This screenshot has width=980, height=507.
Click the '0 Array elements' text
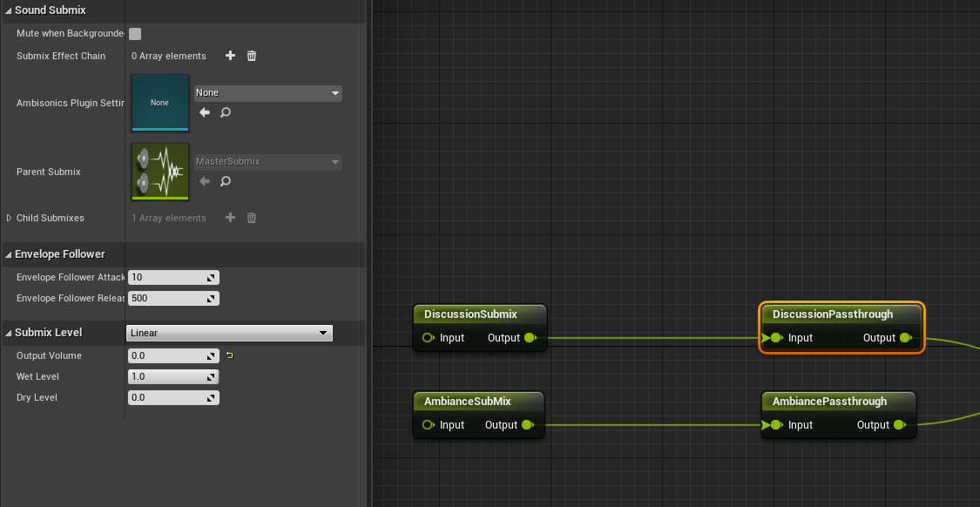pyautogui.click(x=169, y=56)
